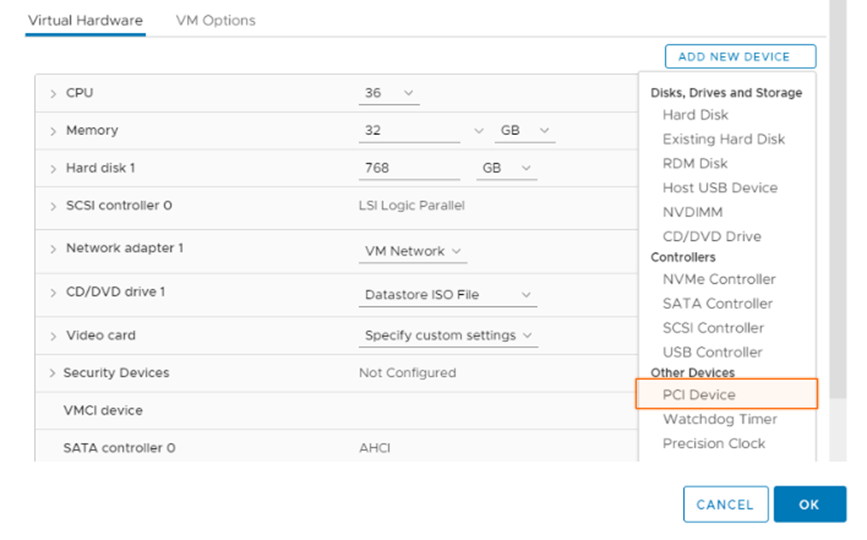Expand the Video card row
The image size is (867, 540).
53,336
